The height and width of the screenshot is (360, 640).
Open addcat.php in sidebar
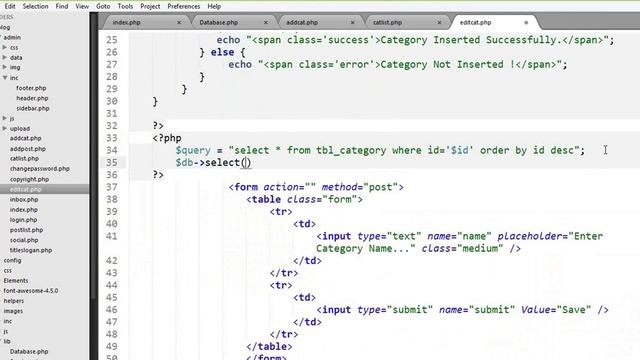point(25,138)
